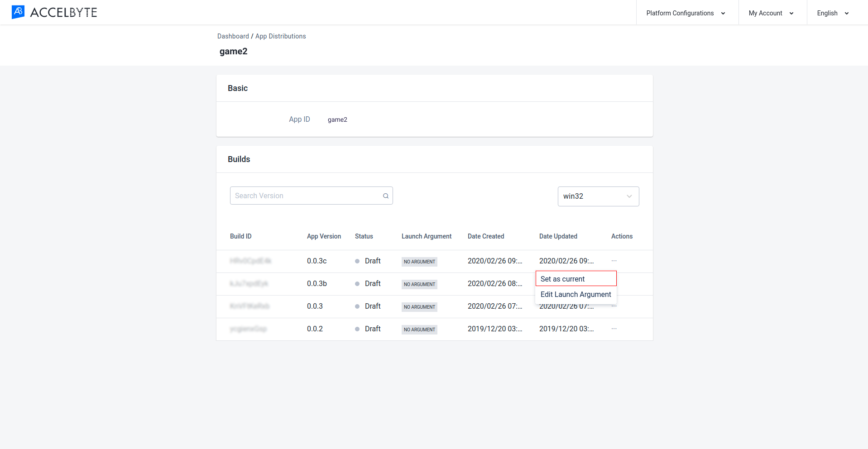The width and height of the screenshot is (868, 449).
Task: Click date created 2020/02/26 08 cell
Action: pyautogui.click(x=495, y=283)
